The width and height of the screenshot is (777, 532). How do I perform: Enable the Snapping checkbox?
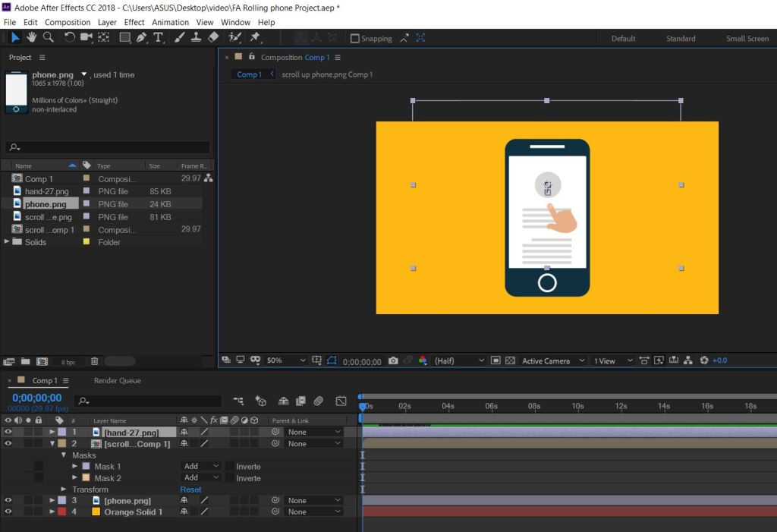(x=354, y=39)
